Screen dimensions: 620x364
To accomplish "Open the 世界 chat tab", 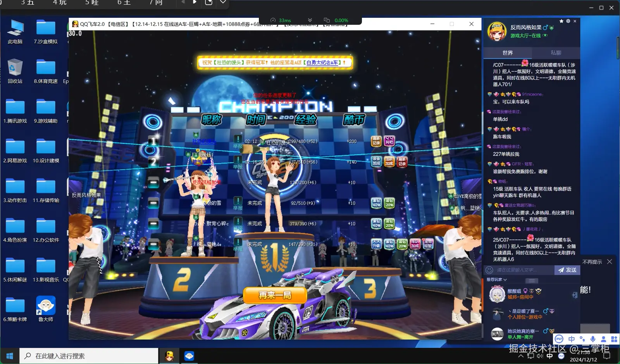I will (x=507, y=53).
